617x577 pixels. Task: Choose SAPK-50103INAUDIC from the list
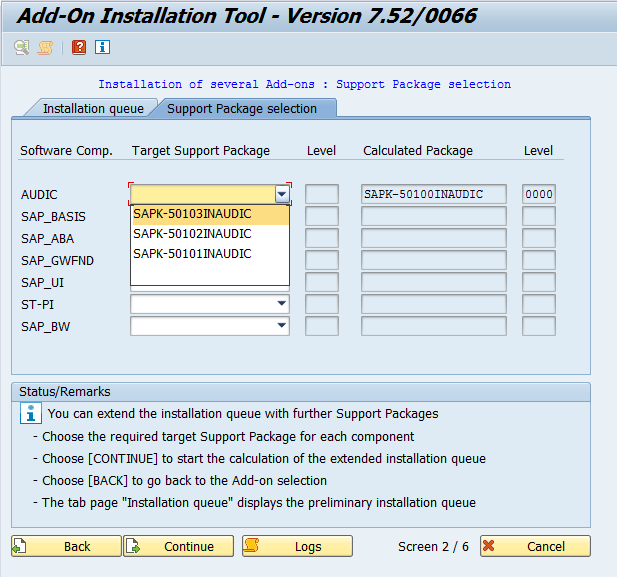211,214
